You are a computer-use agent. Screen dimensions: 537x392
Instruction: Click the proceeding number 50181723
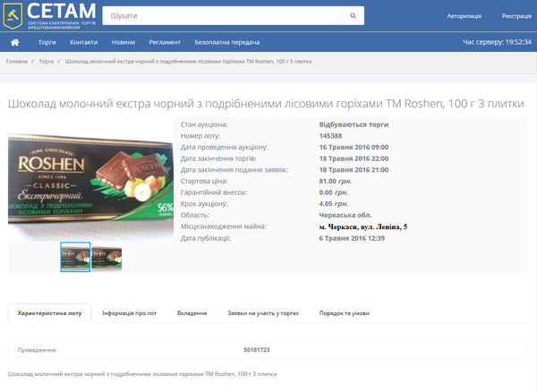coord(257,350)
